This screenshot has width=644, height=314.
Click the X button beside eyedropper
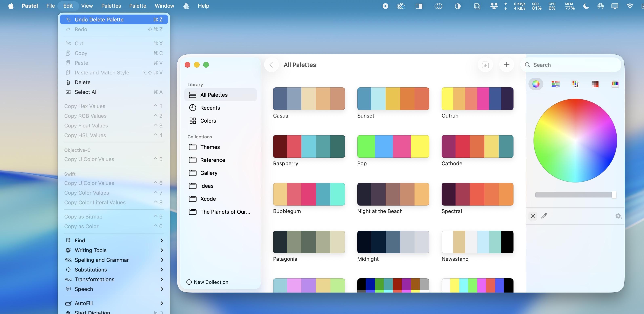pyautogui.click(x=533, y=216)
